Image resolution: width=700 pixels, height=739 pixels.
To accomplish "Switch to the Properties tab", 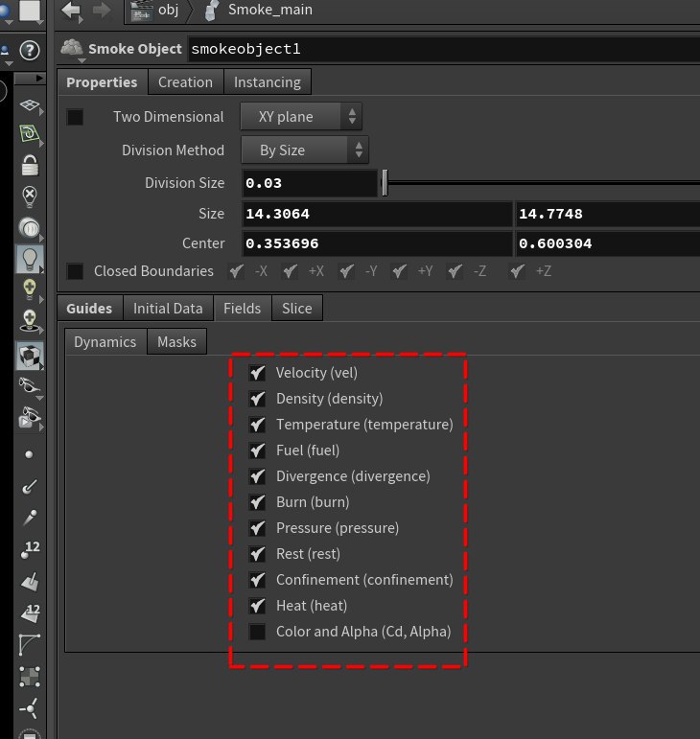I will [103, 82].
